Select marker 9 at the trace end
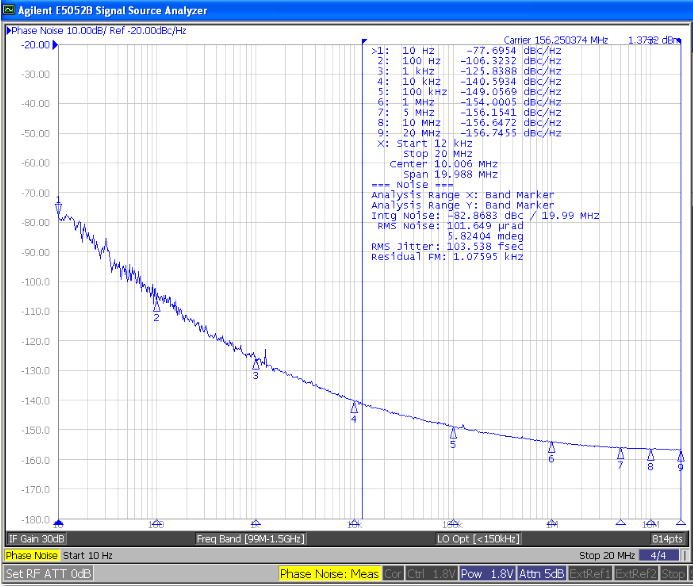This screenshot has height=586, width=693. pos(680,456)
